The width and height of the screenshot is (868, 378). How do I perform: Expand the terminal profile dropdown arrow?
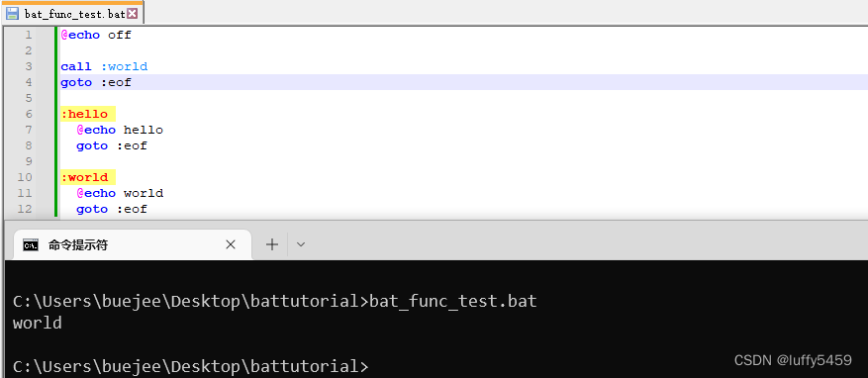pyautogui.click(x=301, y=244)
